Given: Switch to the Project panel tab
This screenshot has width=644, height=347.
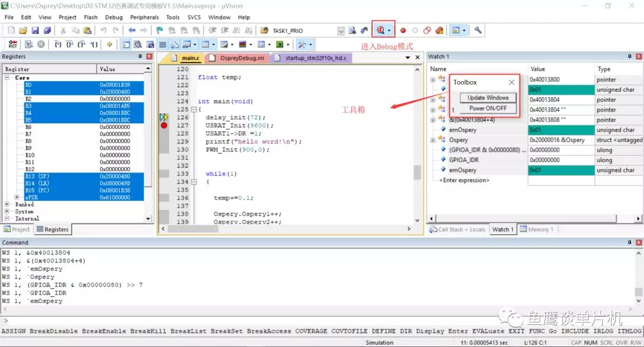Looking at the screenshot, I should coord(17,229).
